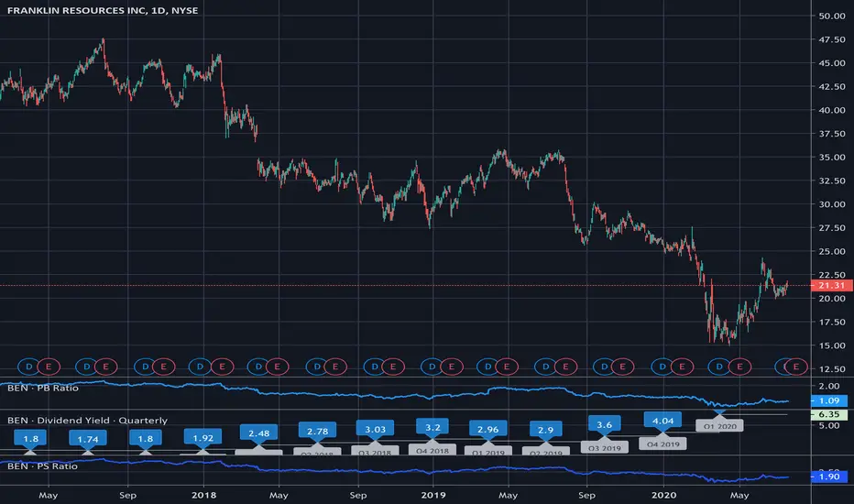Open the BEN PS Ratio indicator label
The image size is (854, 504).
point(42,466)
